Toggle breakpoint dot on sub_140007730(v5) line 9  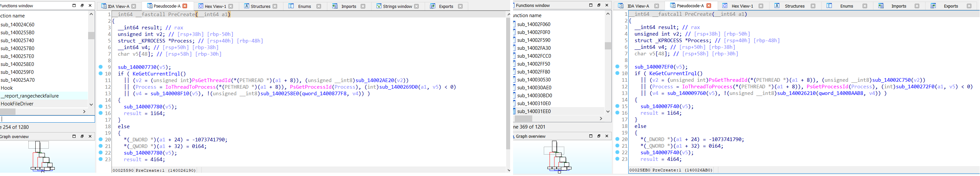100,67
